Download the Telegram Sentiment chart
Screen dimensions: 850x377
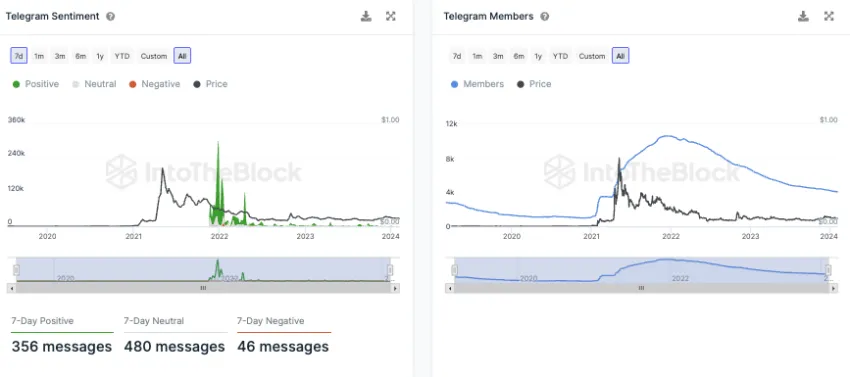pyautogui.click(x=366, y=16)
